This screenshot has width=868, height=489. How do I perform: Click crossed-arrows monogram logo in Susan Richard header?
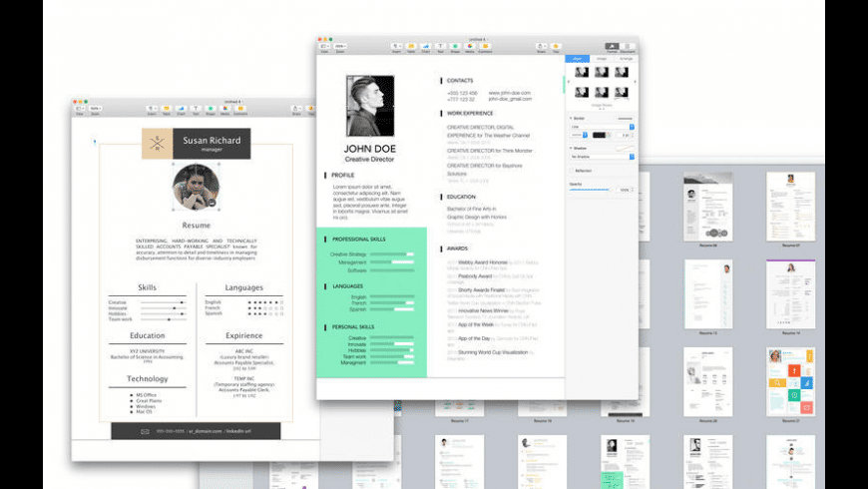pos(158,144)
